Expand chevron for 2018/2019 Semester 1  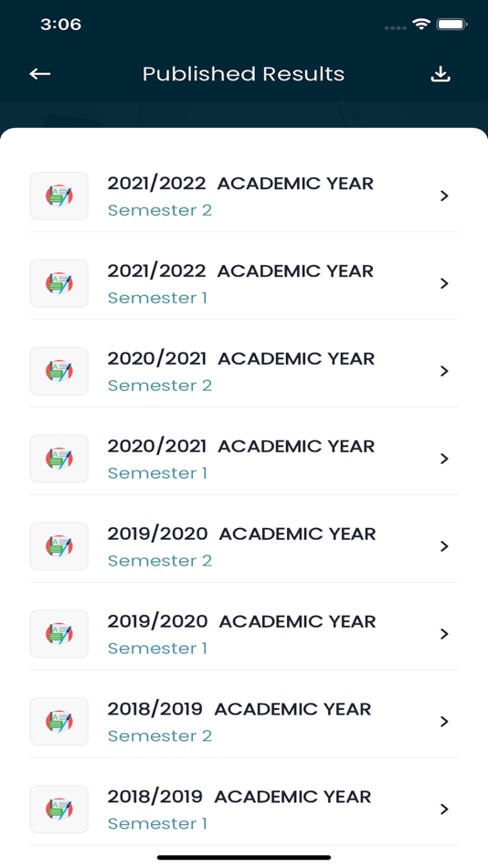click(x=444, y=809)
